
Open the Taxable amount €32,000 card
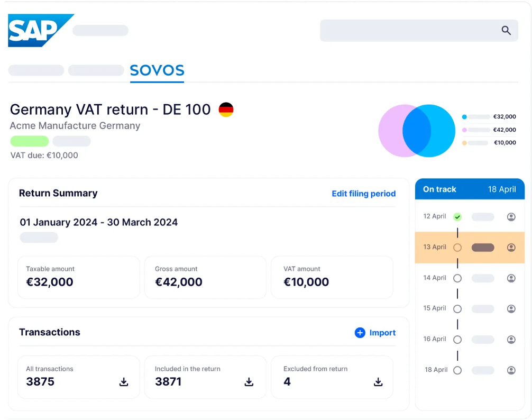[79, 277]
